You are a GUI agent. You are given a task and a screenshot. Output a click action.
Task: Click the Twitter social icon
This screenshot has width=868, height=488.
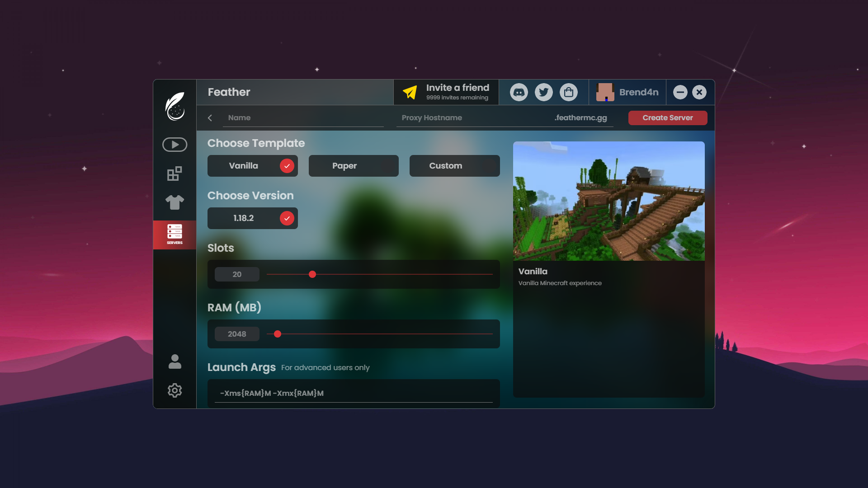[x=544, y=92]
